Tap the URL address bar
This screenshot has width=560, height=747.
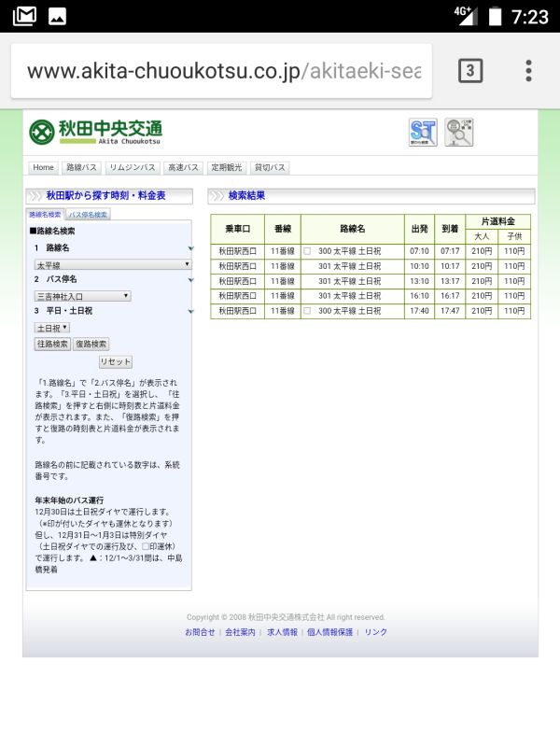(x=221, y=71)
